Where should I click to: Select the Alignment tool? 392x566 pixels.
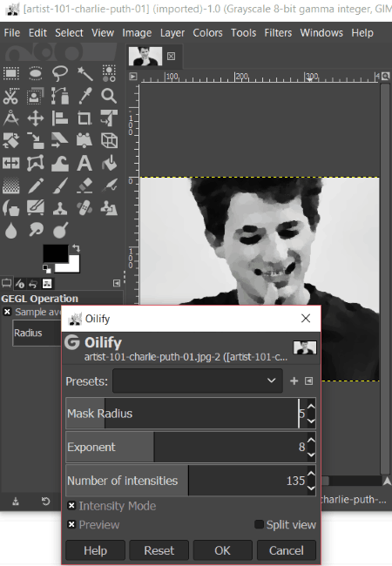(60, 118)
